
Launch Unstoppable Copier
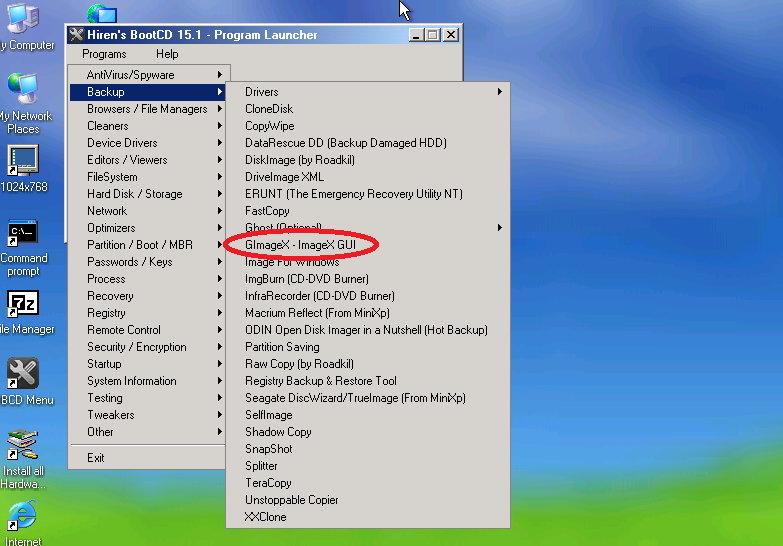tap(368, 500)
